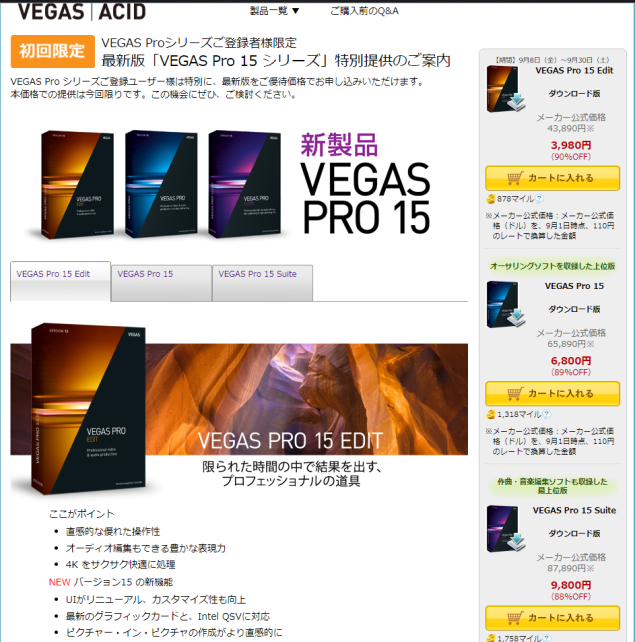Open the help icon beside 1,318マイル
The width and height of the screenshot is (635, 642).
click(x=547, y=414)
